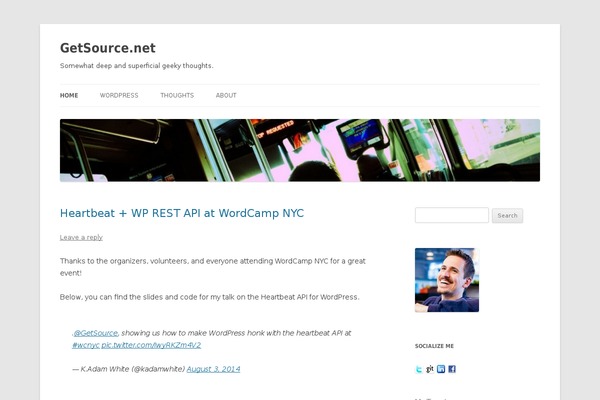The width and height of the screenshot is (600, 400).
Task: Click the site tagline about geeky thoughts
Action: point(137,66)
